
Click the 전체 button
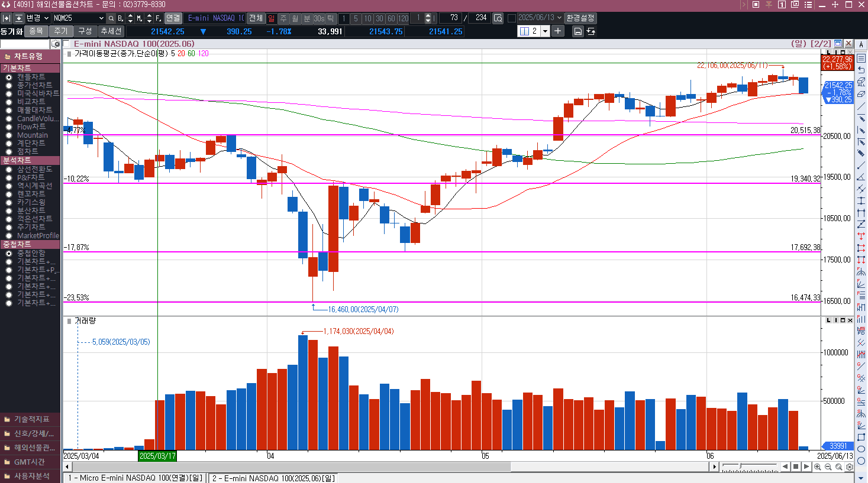coord(256,18)
